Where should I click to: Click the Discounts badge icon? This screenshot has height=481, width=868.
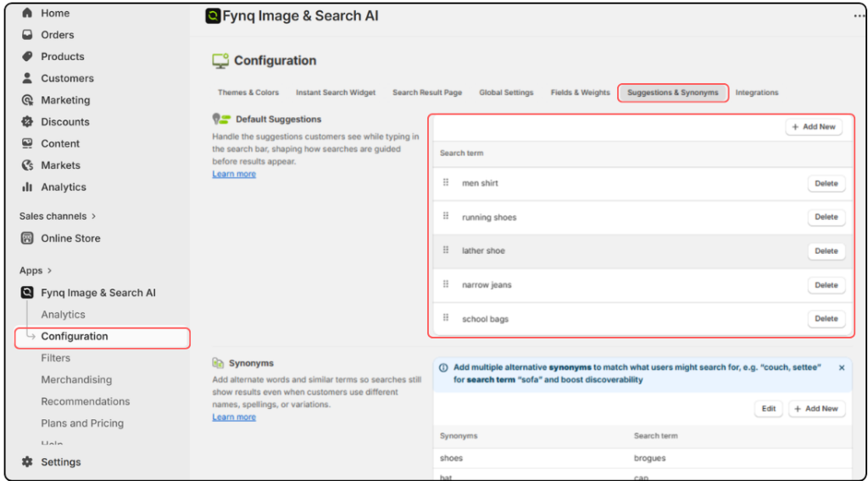27,122
